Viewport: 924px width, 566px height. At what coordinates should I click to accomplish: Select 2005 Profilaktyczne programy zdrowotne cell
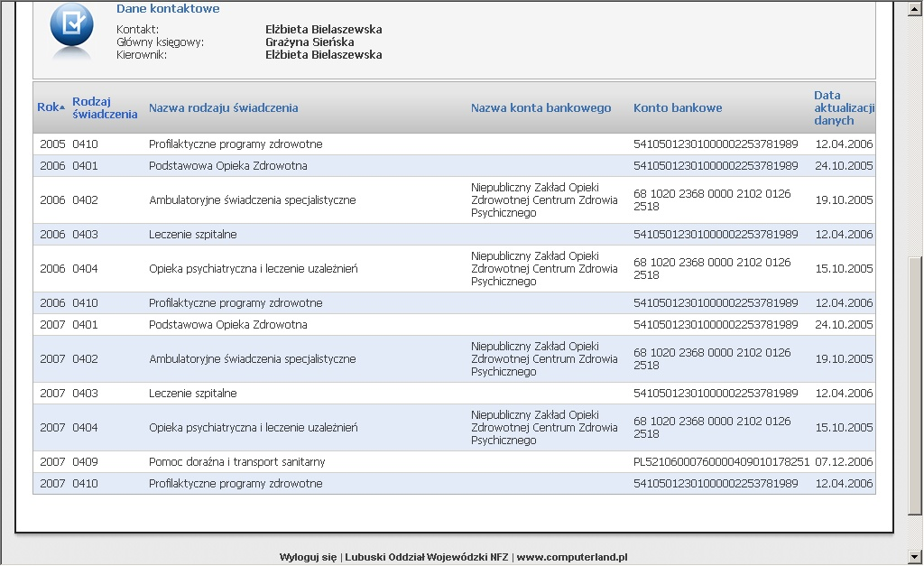[x=236, y=144]
